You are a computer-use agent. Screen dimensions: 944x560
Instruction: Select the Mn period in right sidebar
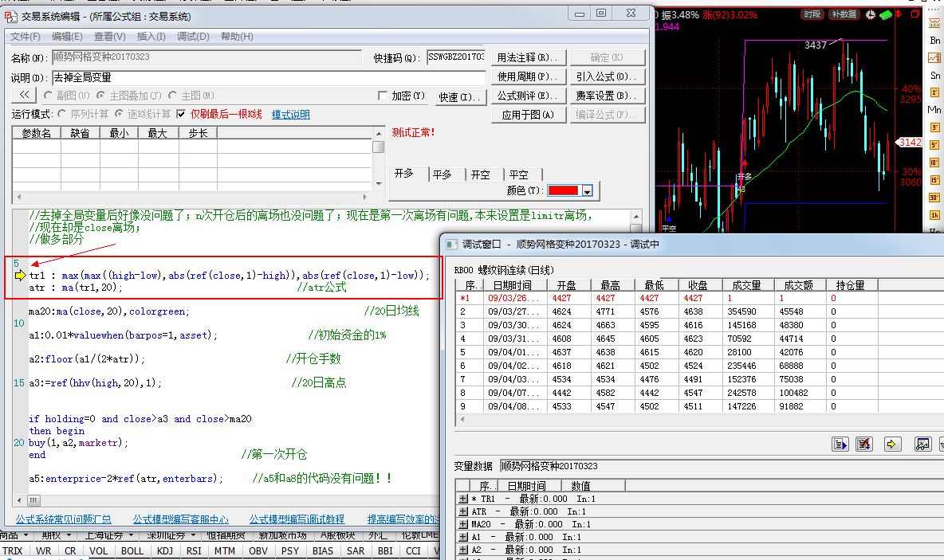tap(934, 109)
